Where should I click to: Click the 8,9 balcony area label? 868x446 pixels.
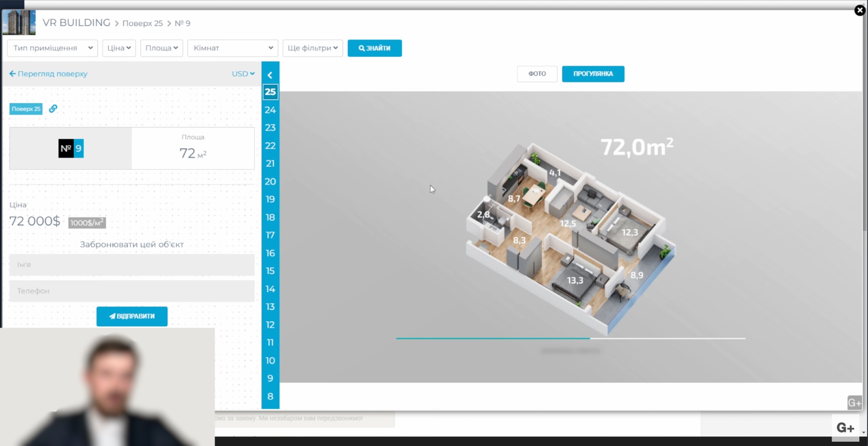point(637,275)
